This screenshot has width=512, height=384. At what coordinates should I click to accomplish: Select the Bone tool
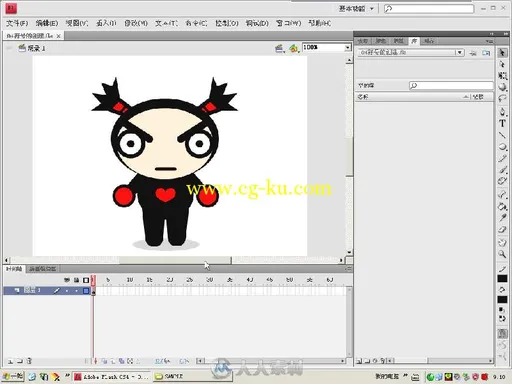pos(502,194)
